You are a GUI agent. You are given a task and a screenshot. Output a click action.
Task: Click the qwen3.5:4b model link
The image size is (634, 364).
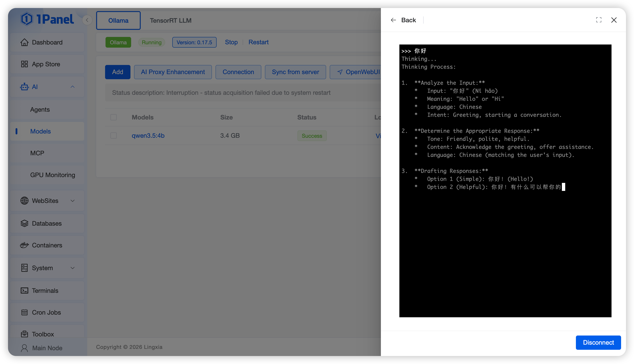(148, 135)
